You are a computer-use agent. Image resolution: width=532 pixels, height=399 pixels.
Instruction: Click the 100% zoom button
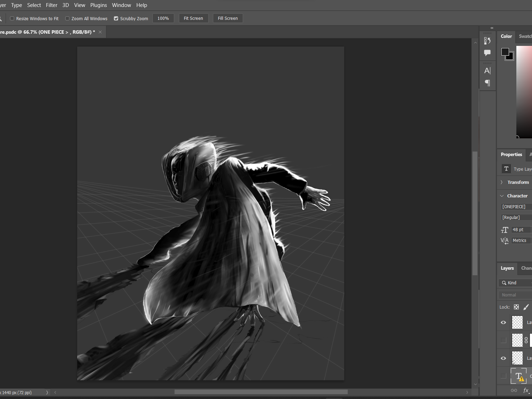pos(163,18)
